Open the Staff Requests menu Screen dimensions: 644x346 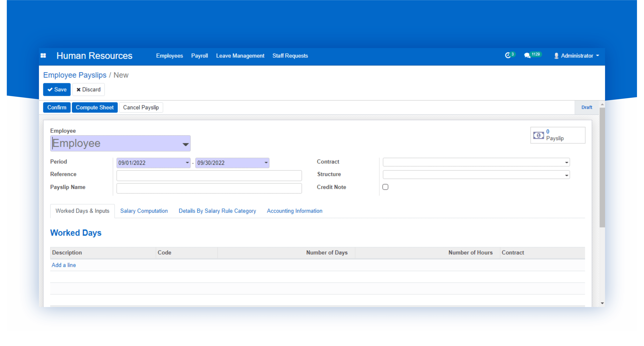pos(290,56)
